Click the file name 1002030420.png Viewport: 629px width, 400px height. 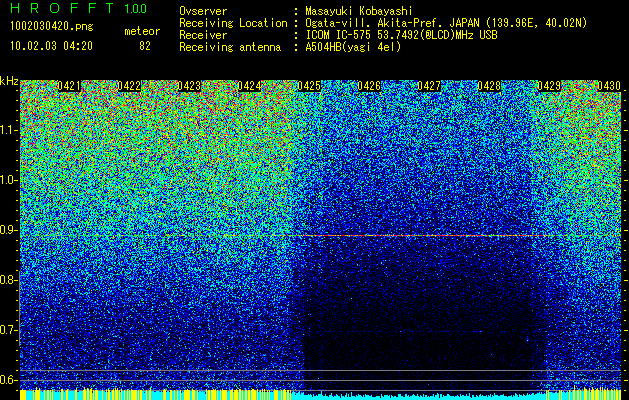pyautogui.click(x=52, y=26)
